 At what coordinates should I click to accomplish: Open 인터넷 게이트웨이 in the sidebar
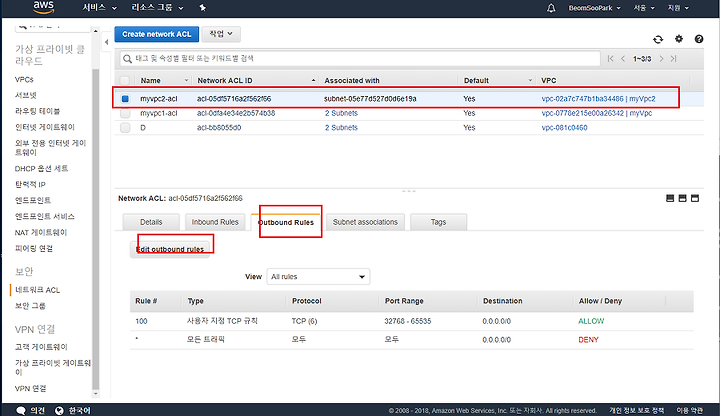(x=45, y=127)
